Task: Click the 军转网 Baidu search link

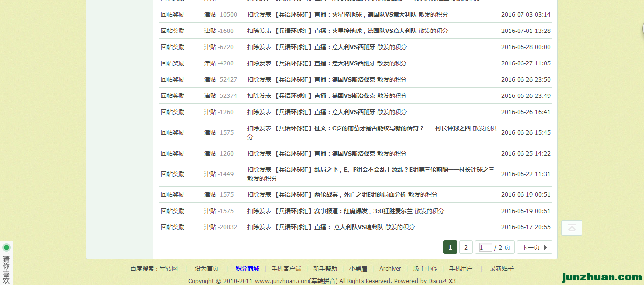Action: click(169, 269)
